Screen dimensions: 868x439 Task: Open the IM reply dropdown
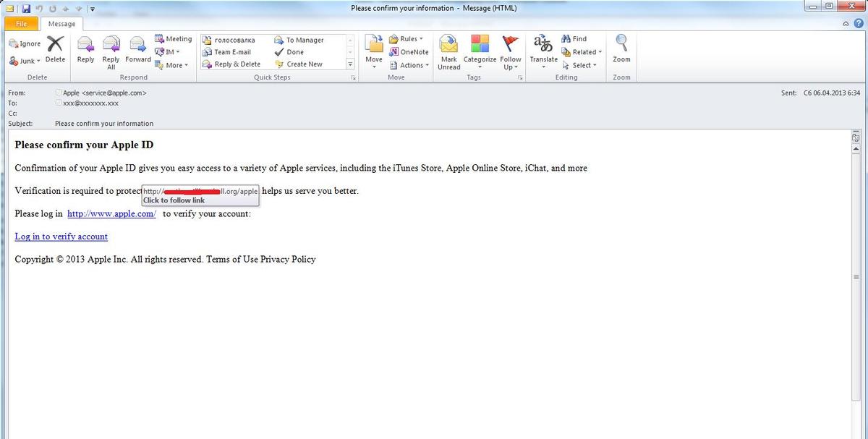tap(167, 52)
